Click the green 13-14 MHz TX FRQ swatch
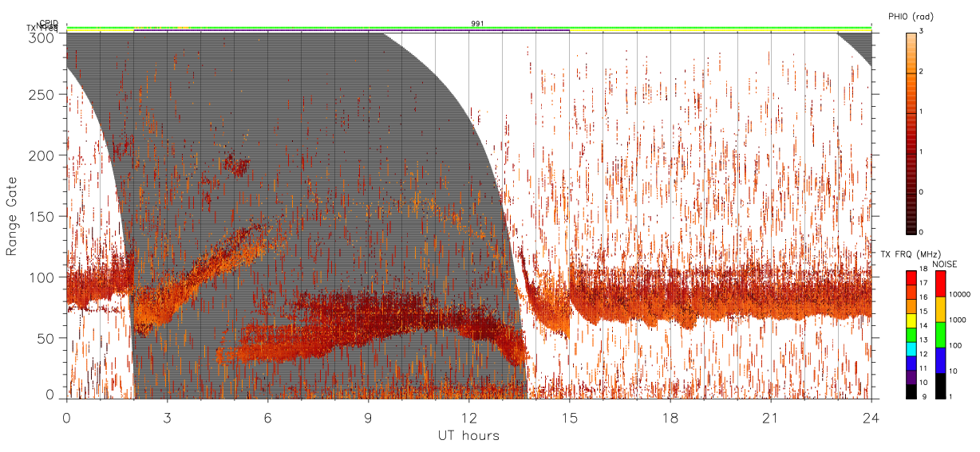980x452 pixels. tap(911, 335)
